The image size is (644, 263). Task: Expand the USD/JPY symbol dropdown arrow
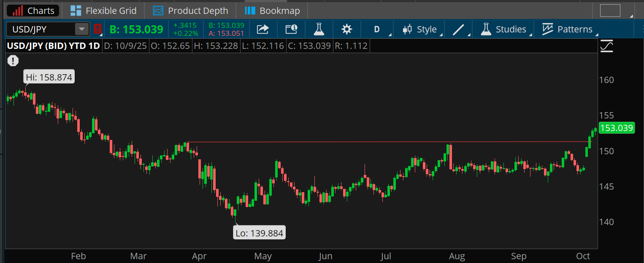(x=80, y=29)
